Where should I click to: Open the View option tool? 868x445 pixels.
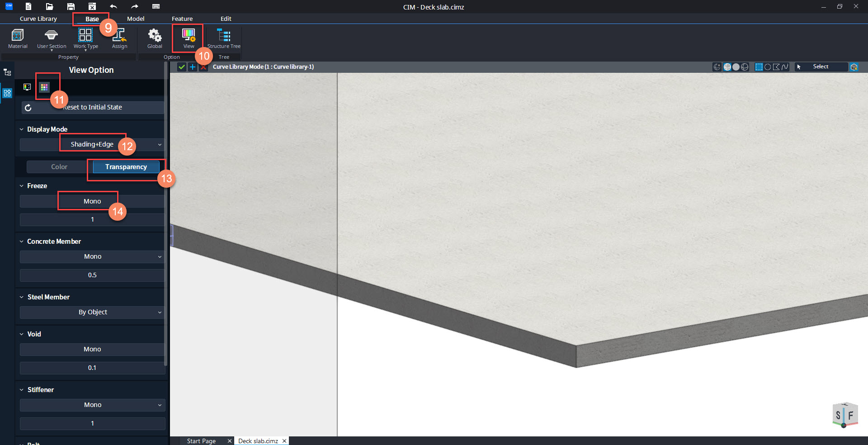[189, 38]
